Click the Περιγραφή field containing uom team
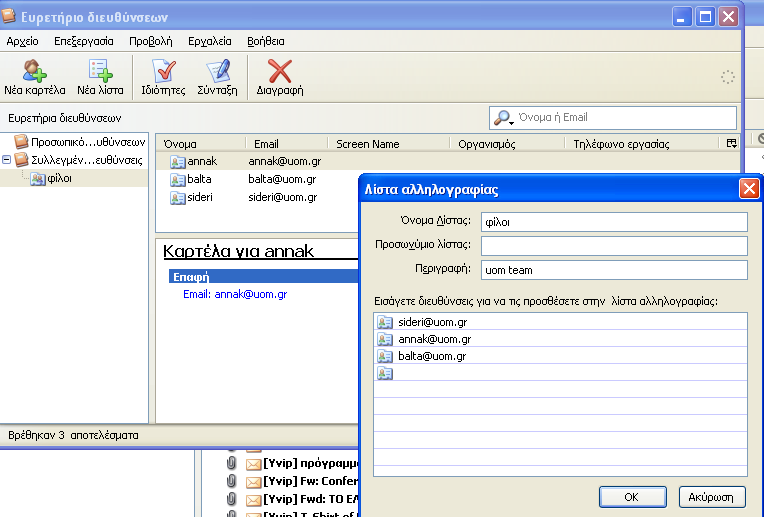 (614, 270)
